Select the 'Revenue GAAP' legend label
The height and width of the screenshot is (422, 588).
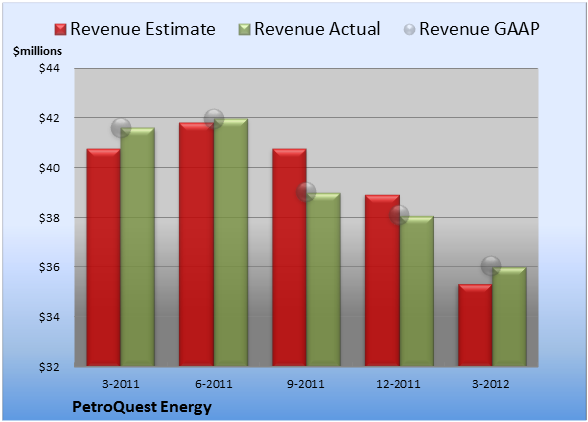click(x=479, y=29)
